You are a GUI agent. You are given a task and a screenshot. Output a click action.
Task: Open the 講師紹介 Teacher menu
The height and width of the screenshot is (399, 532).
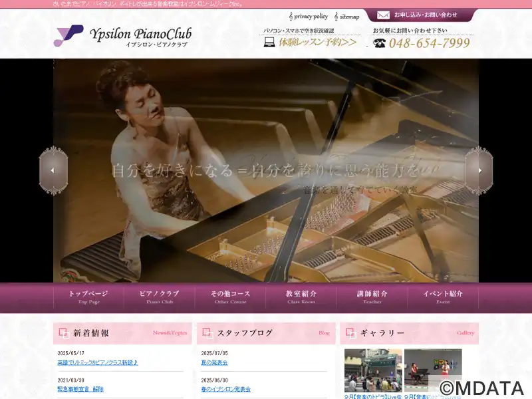pyautogui.click(x=372, y=297)
